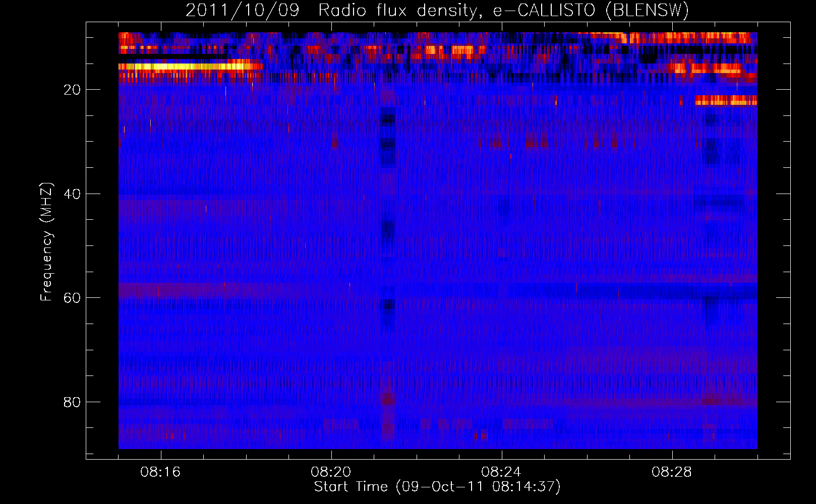Image resolution: width=816 pixels, height=504 pixels.
Task: Click the 'Start Time (09-Oct-11 08:14:37)' label
Action: pyautogui.click(x=437, y=487)
